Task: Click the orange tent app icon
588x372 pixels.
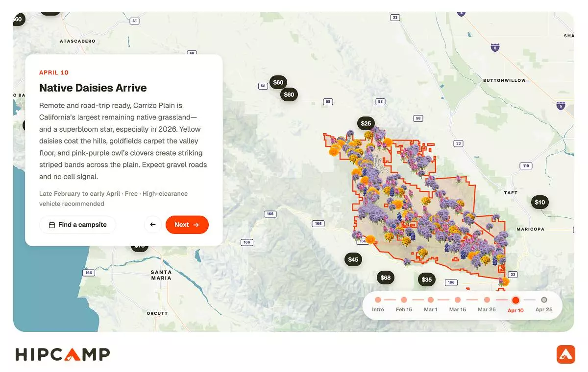Action: [x=565, y=354]
